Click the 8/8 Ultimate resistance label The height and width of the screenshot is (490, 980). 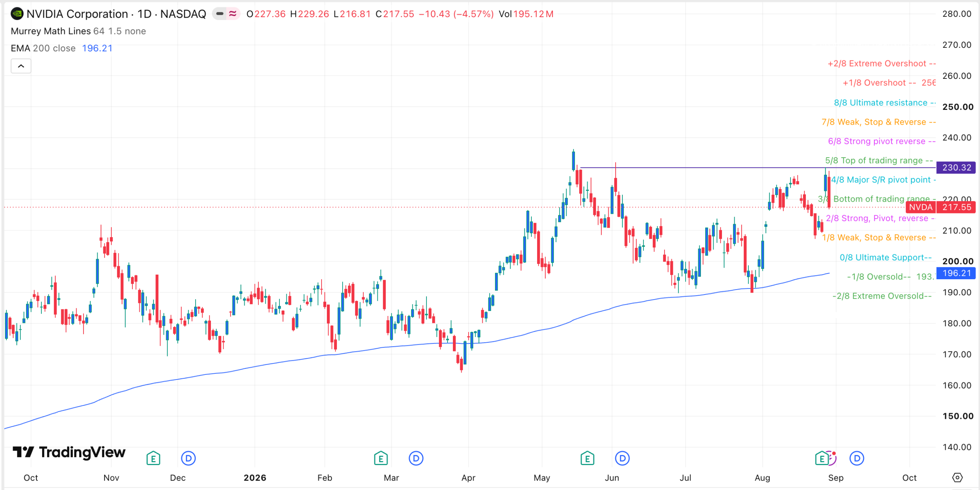click(x=885, y=103)
